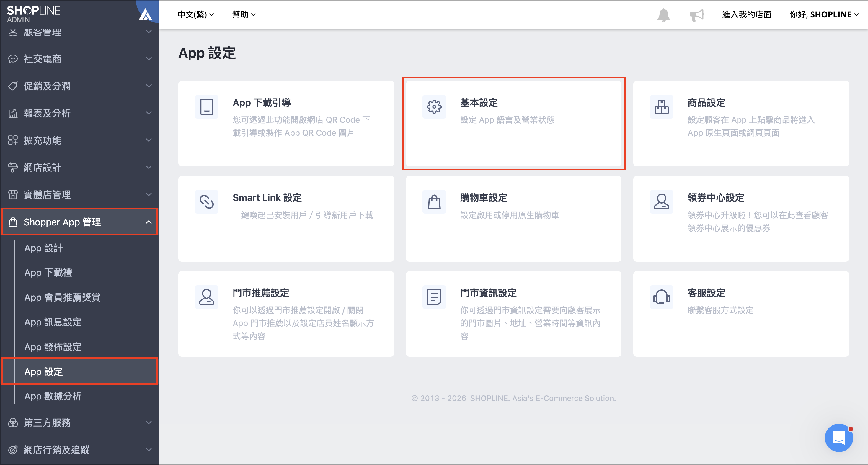
Task: Open the 商品設定 card title
Action: point(706,103)
